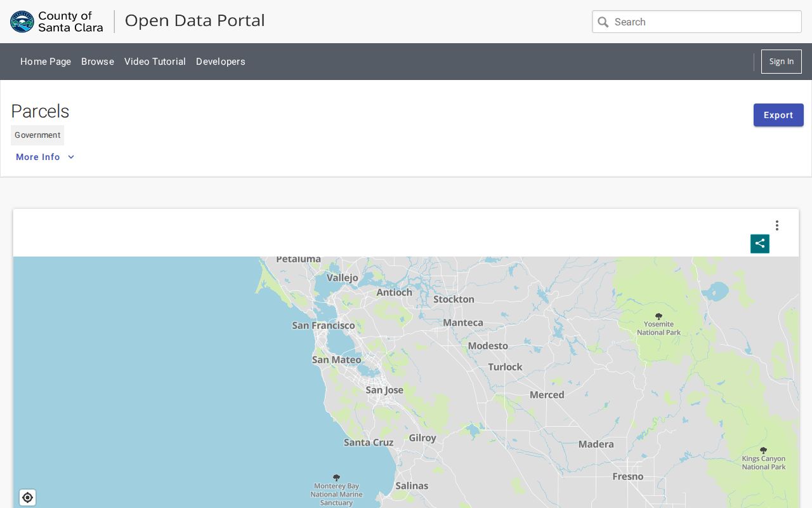Click the San Mateo label on map
This screenshot has height=508, width=812.
337,359
